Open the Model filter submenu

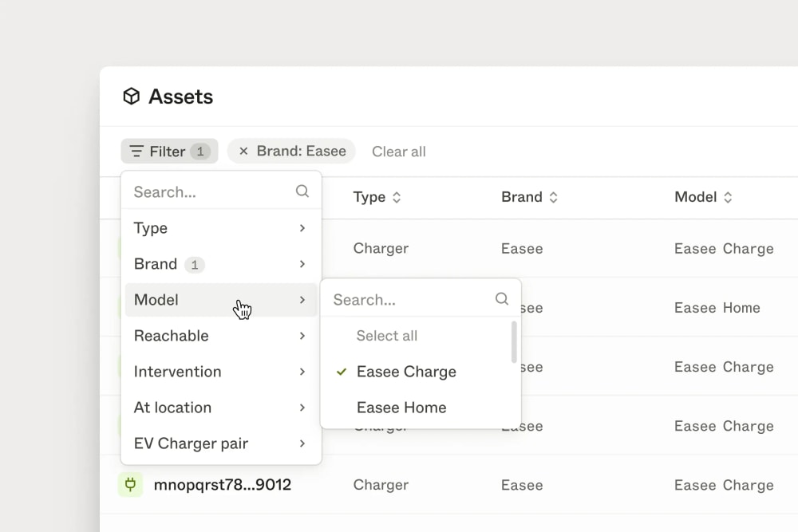(221, 300)
